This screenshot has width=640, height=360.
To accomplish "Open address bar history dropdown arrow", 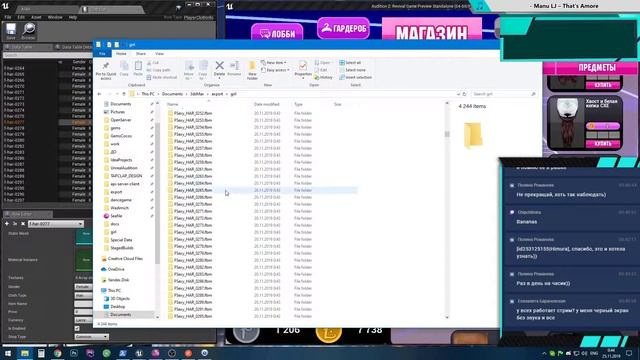I will 458,94.
